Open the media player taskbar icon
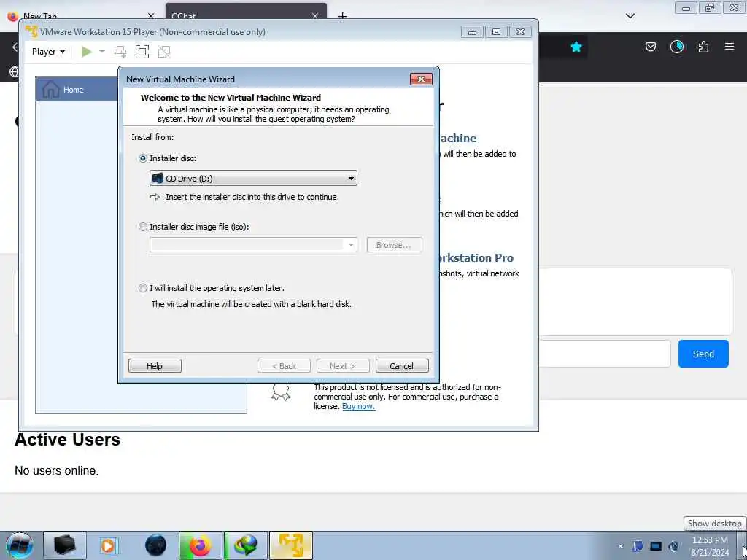 108,545
